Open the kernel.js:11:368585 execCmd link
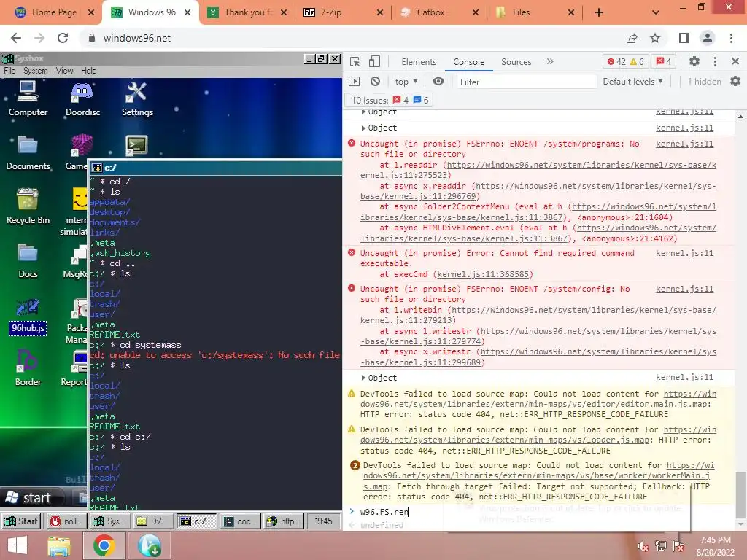 (483, 274)
